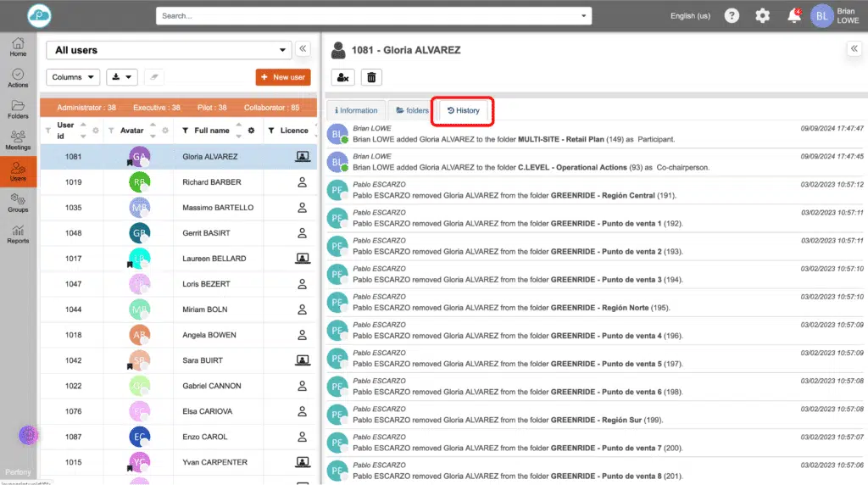
Task: Collapse the user list panel
Action: [303, 49]
